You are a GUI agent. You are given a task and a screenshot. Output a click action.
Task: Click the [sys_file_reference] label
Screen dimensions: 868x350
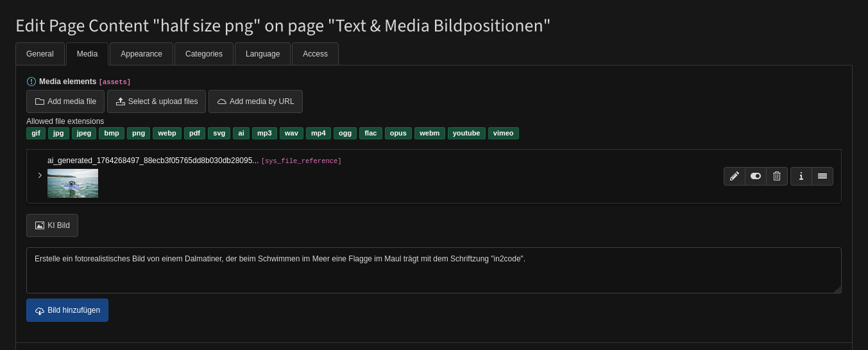click(302, 161)
